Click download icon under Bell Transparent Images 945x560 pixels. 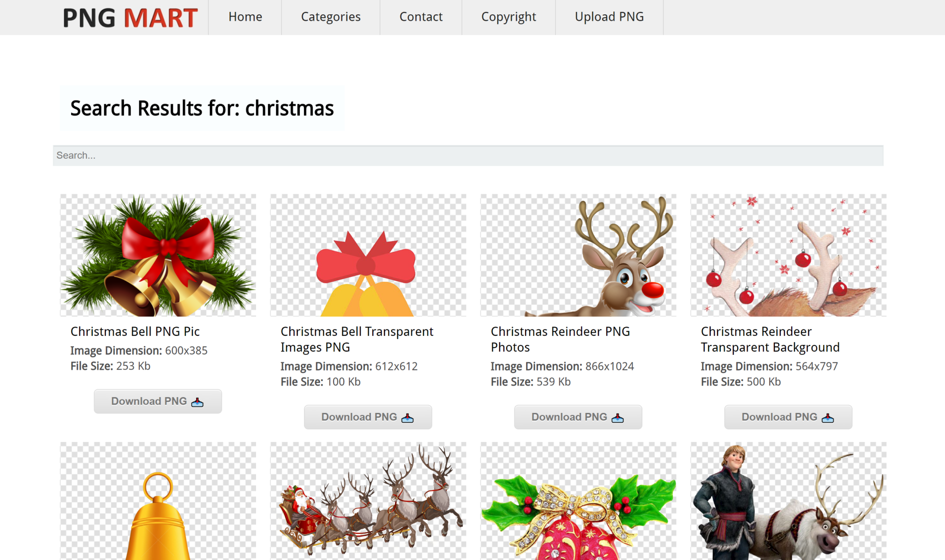click(x=407, y=418)
